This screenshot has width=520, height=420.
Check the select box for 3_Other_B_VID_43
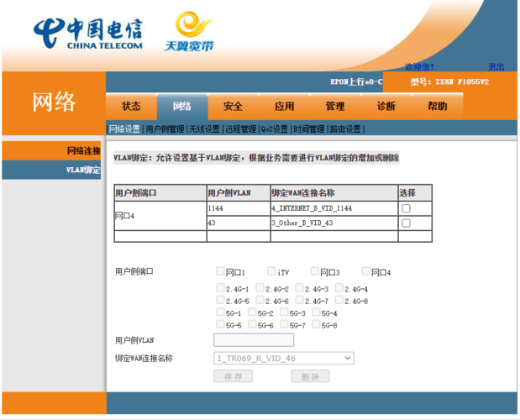pos(406,223)
